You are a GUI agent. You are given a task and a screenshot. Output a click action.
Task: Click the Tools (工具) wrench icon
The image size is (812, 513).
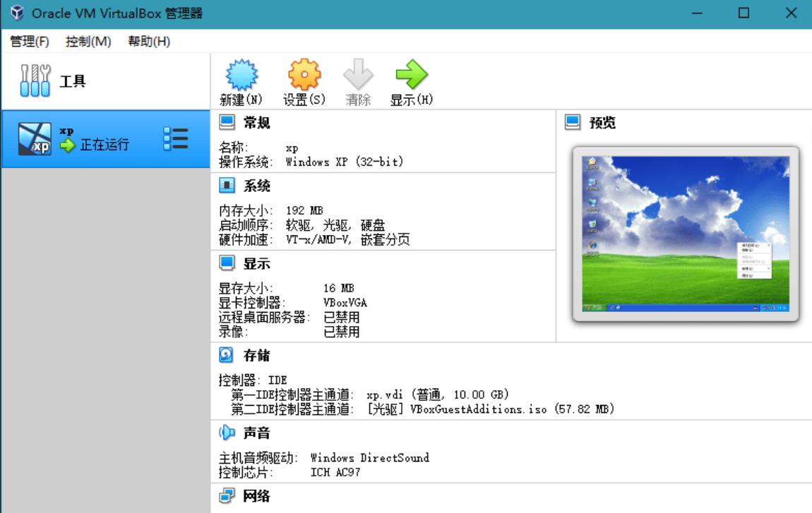pos(35,81)
